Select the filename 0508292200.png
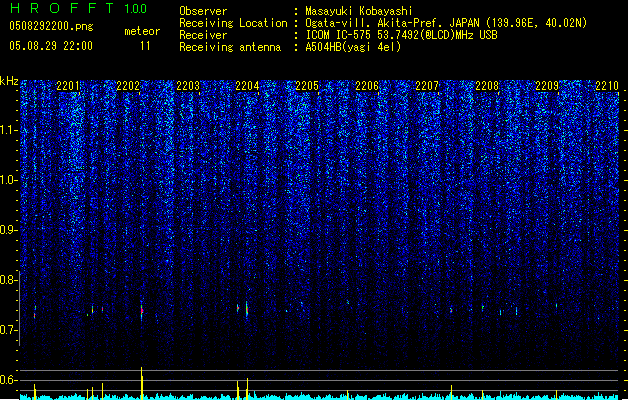 coord(51,26)
